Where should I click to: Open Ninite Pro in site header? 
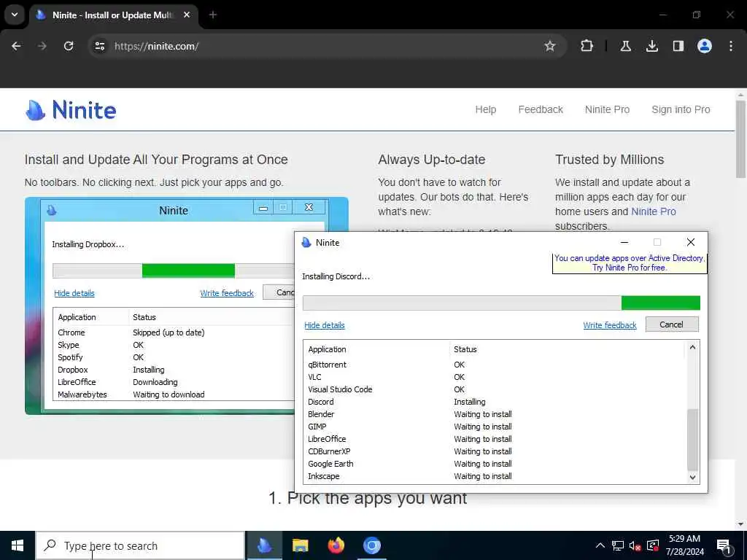(607, 109)
